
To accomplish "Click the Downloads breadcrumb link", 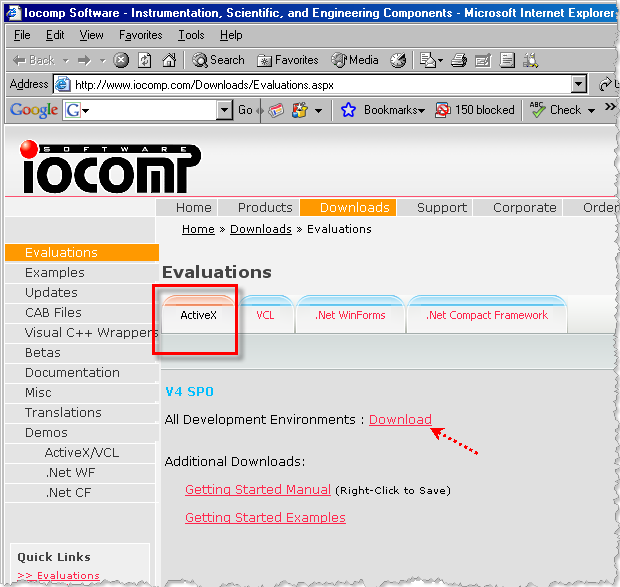I will point(261,229).
